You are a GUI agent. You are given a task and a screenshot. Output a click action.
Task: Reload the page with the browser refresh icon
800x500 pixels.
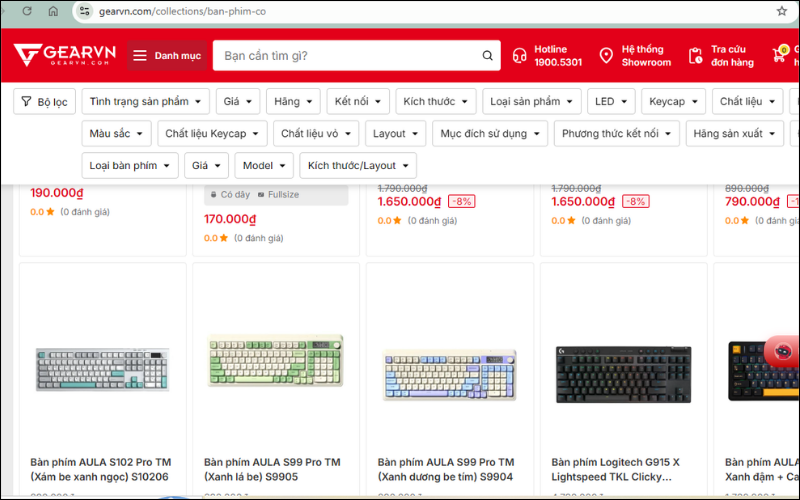(x=27, y=11)
